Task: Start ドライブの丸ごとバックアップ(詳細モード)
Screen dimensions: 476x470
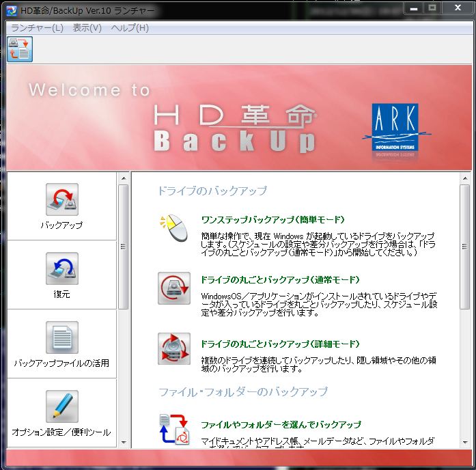Action: (x=280, y=344)
